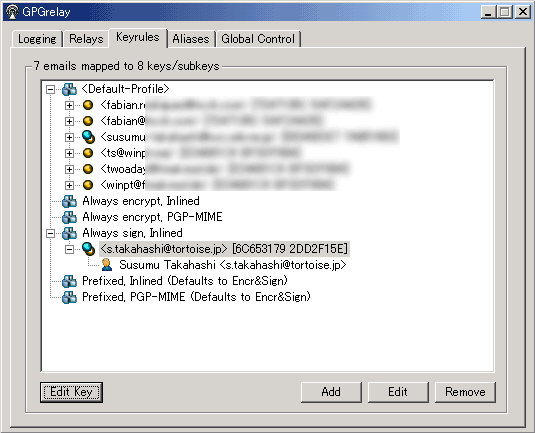
Task: Click the person icon next to Susumu Takahashi
Action: tap(107, 265)
